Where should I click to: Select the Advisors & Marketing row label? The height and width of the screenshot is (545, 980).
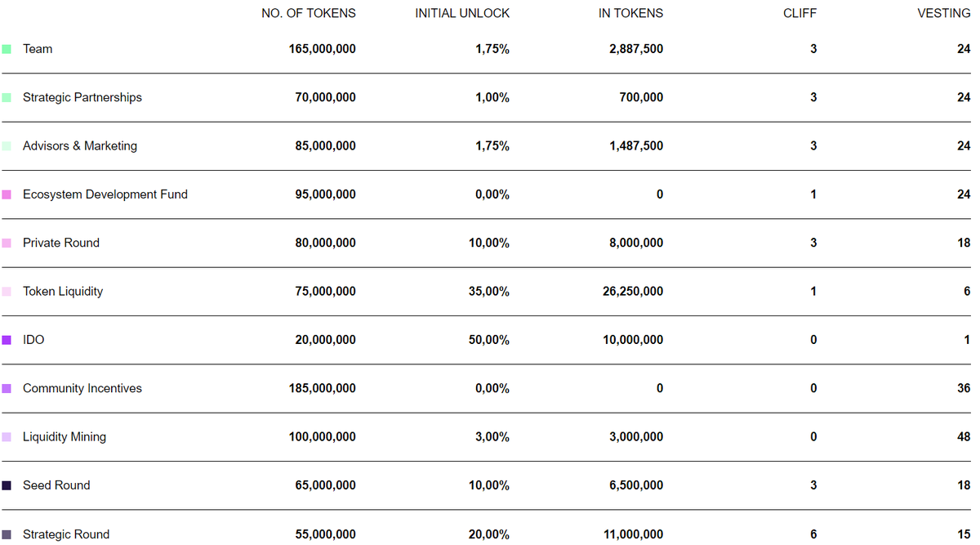point(80,146)
